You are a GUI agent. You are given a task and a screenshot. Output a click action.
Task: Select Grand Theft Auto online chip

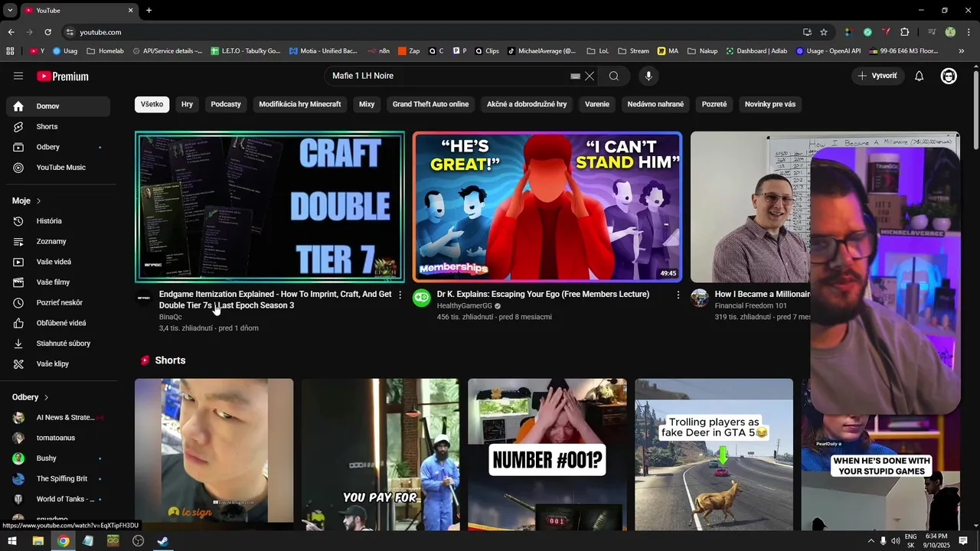[430, 104]
